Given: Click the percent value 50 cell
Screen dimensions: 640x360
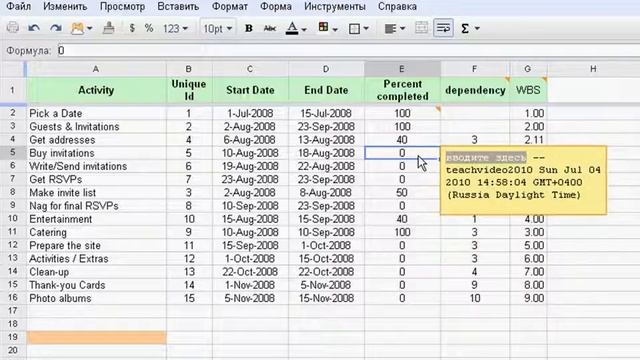Looking at the screenshot, I should [402, 193].
